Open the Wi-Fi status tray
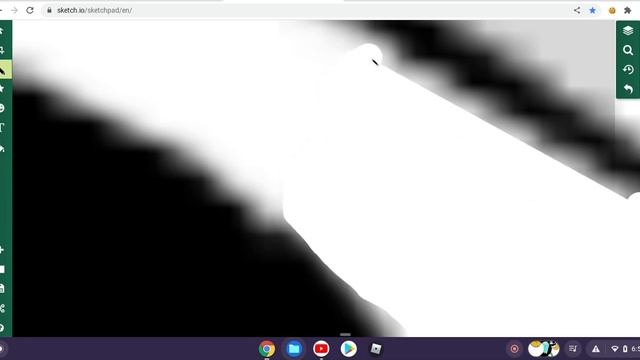Image resolution: width=640 pixels, height=360 pixels. (x=615, y=349)
